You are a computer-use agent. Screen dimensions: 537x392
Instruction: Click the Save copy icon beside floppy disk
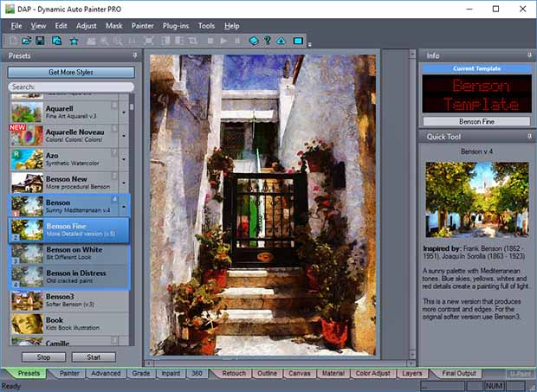[56, 41]
